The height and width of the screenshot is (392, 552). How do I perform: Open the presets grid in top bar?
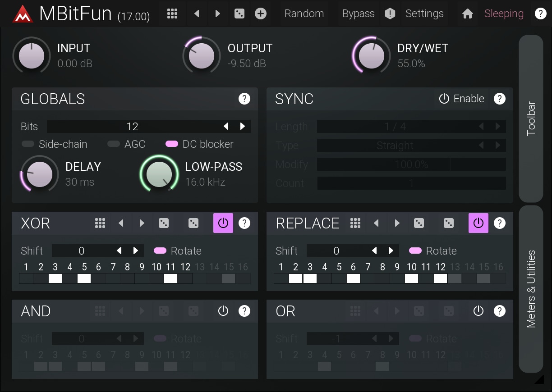172,14
